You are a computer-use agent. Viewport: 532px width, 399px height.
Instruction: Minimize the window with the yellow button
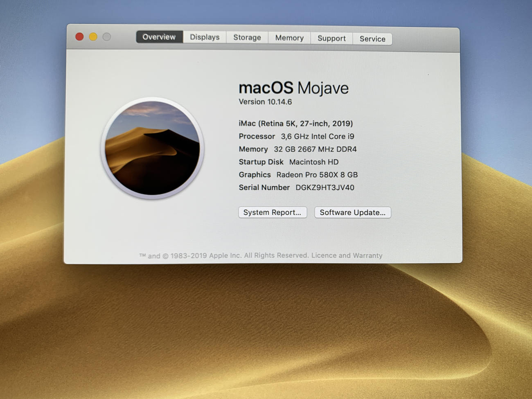pos(93,37)
